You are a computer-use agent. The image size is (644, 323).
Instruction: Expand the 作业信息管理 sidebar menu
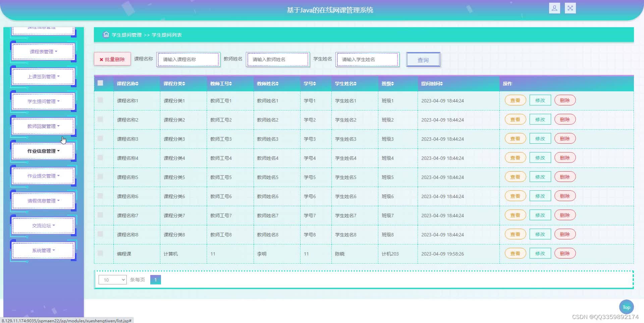[43, 151]
